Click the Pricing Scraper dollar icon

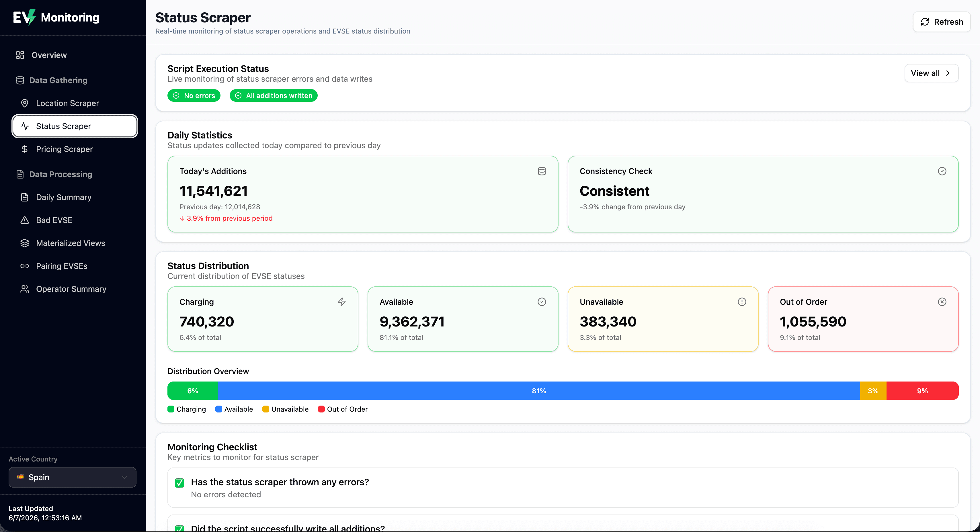click(25, 149)
